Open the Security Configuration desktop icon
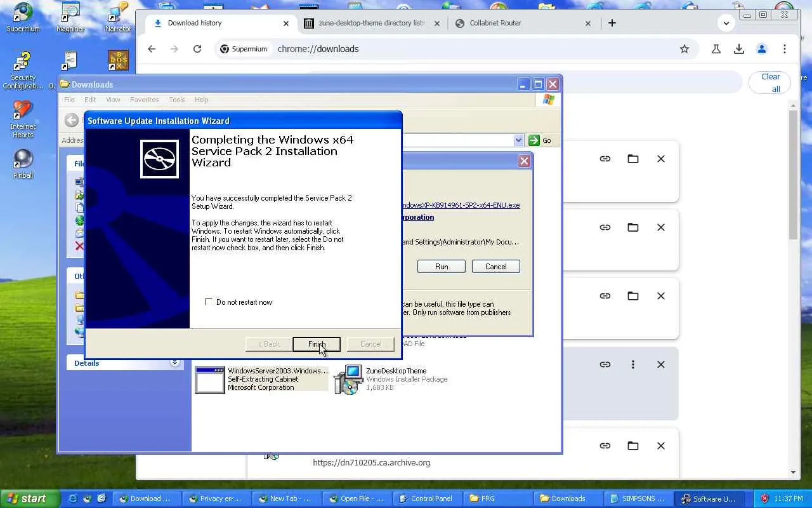This screenshot has height=508, width=812. 23,71
